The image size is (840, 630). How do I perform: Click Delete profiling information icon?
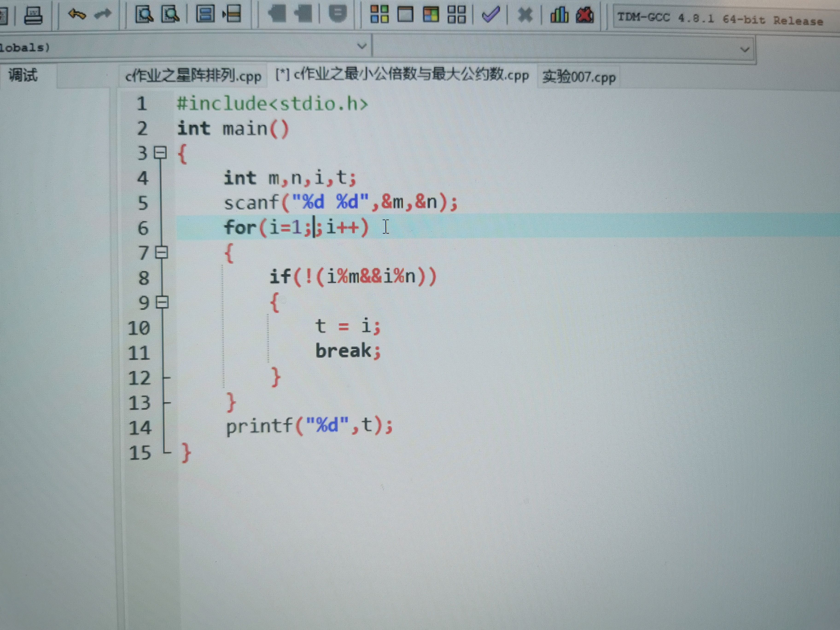(585, 15)
